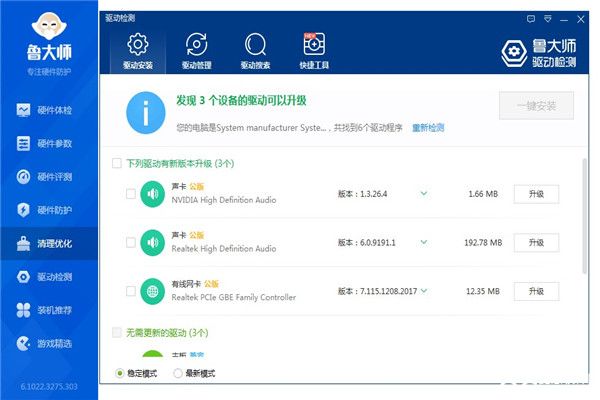Click the blue info circle icon
The height and width of the screenshot is (400, 600).
146,113
